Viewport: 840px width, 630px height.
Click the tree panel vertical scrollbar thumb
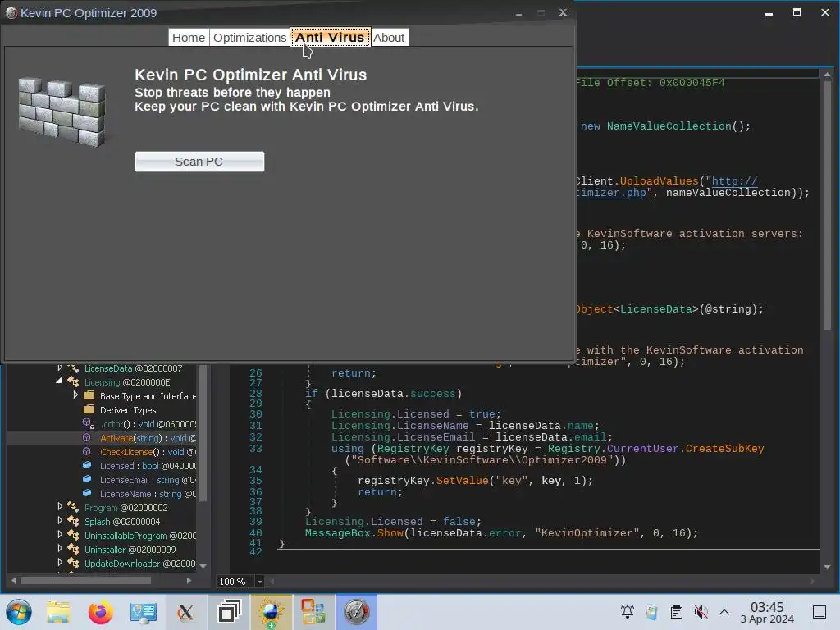[x=203, y=432]
